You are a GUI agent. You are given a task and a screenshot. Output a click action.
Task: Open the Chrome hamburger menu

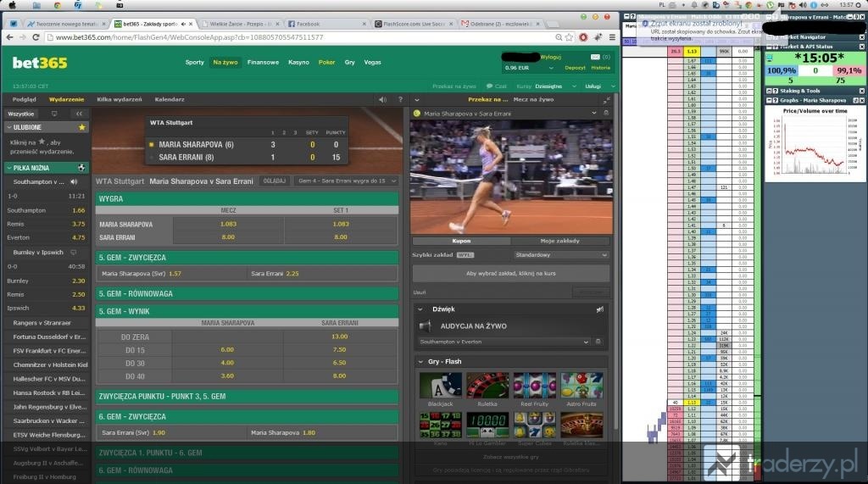pyautogui.click(x=612, y=37)
